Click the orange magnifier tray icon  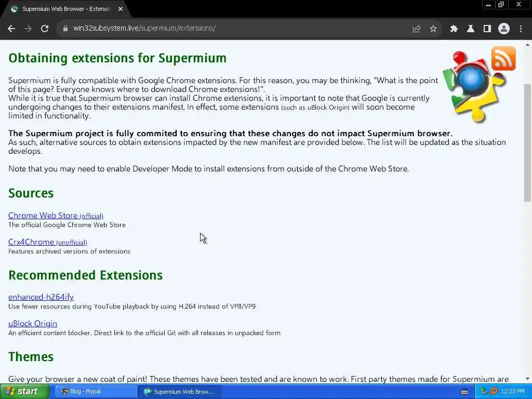pyautogui.click(x=494, y=392)
